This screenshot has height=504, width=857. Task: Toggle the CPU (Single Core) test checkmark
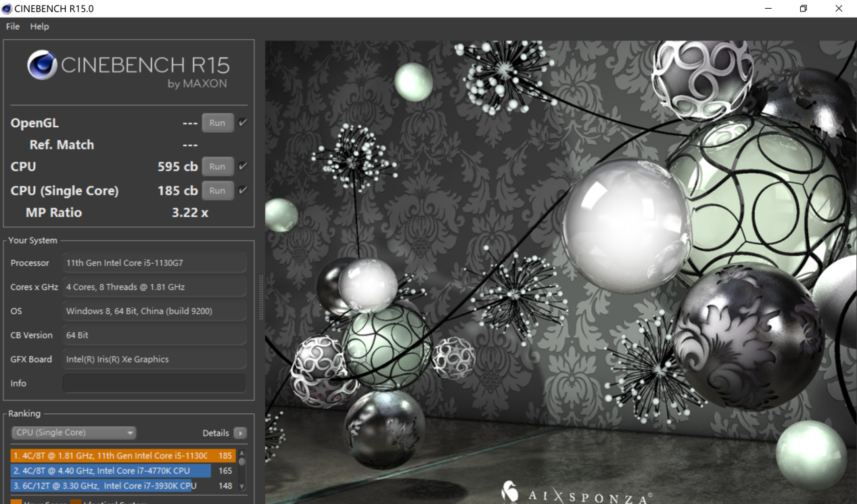click(243, 190)
